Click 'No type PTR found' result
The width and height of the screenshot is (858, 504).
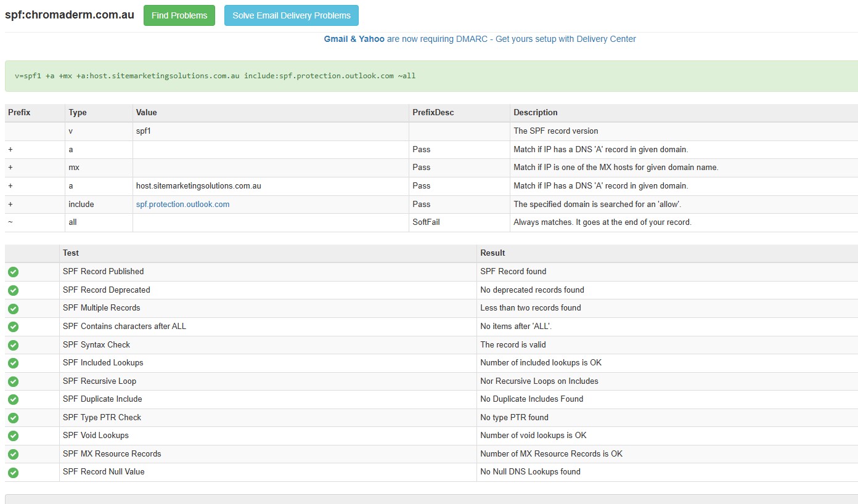[x=514, y=418]
